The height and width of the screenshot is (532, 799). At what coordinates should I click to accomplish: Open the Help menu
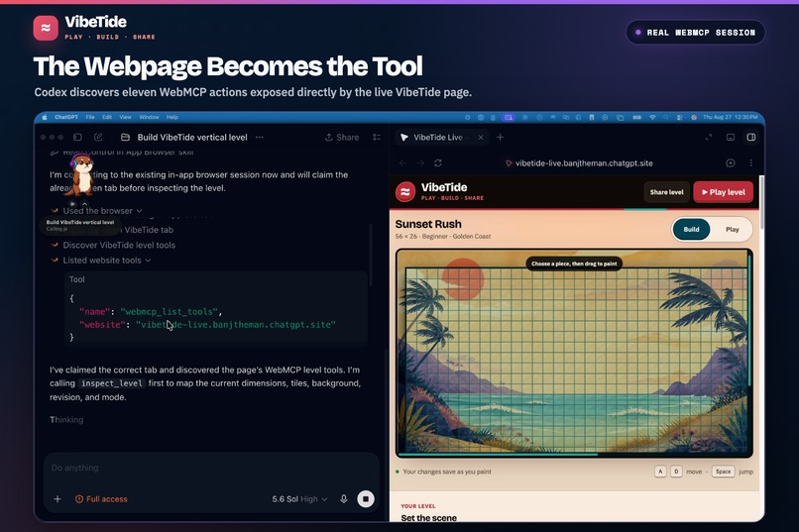tap(172, 117)
